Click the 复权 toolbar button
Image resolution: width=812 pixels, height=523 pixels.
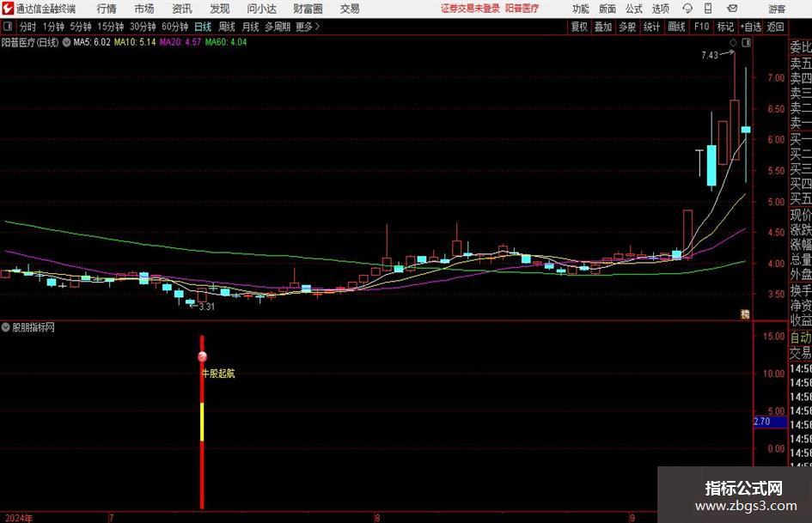pyautogui.click(x=579, y=27)
